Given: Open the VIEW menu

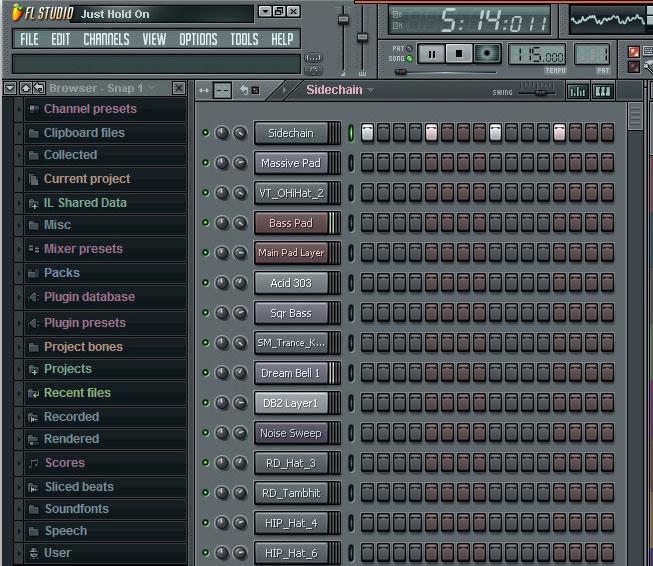Looking at the screenshot, I should 154,40.
